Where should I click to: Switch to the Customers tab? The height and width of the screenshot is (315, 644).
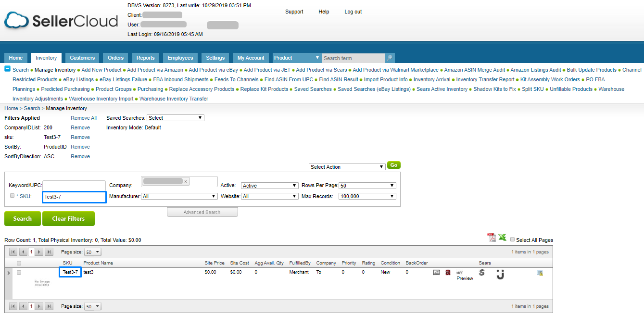(x=82, y=58)
